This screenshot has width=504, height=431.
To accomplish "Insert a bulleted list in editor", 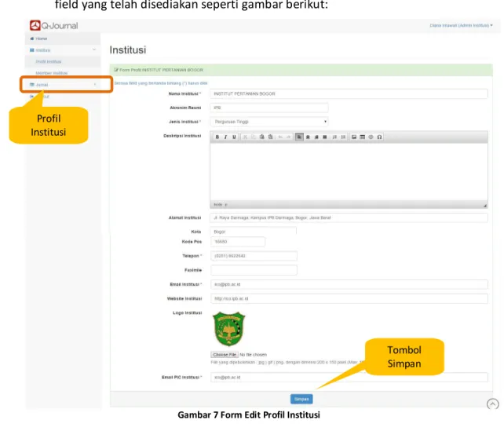I will [343, 137].
